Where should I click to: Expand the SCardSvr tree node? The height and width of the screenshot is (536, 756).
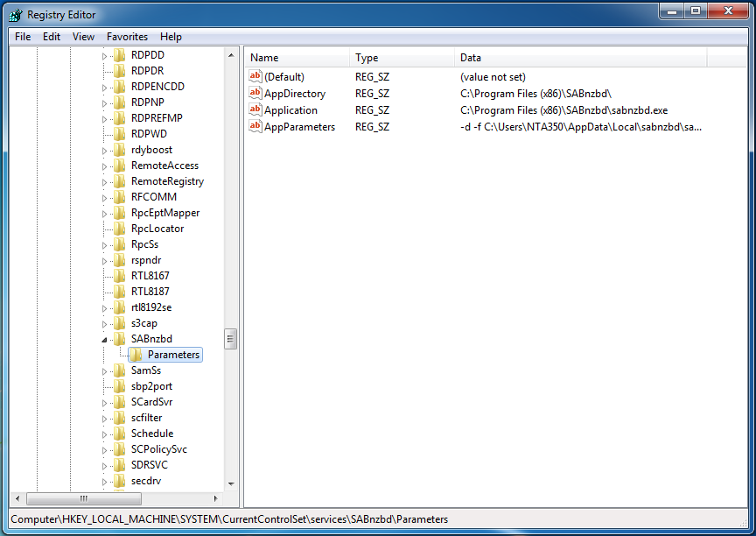click(104, 403)
